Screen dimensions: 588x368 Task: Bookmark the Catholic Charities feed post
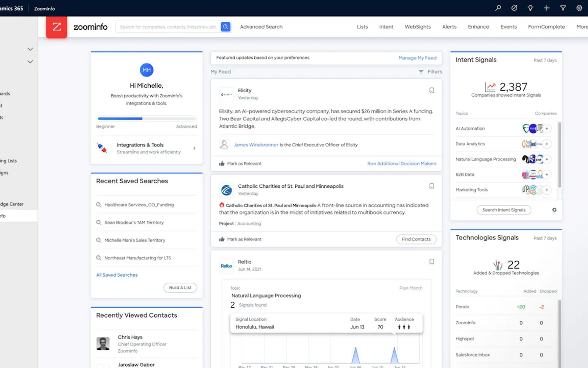click(x=432, y=186)
